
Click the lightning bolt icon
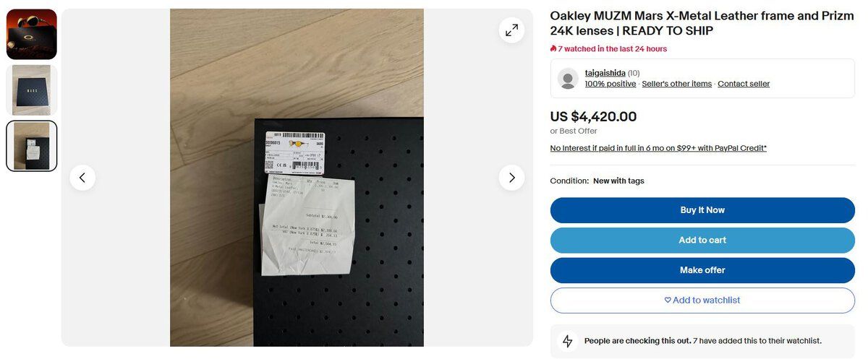pos(568,341)
